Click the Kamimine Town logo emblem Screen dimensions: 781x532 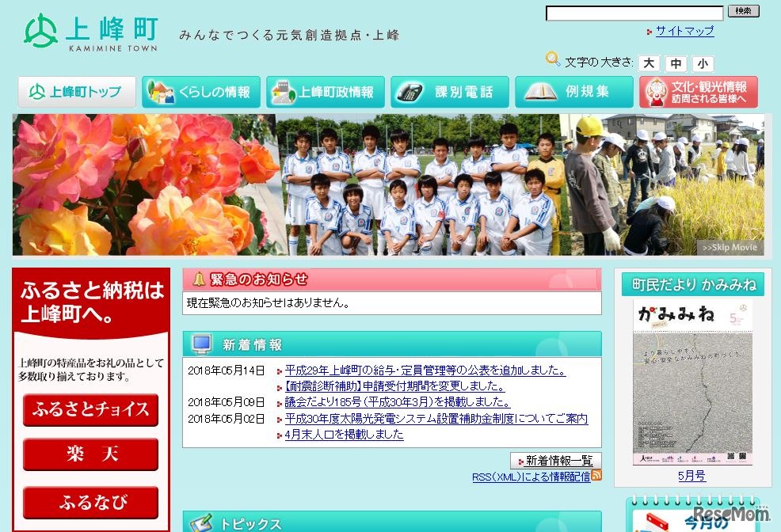41,30
